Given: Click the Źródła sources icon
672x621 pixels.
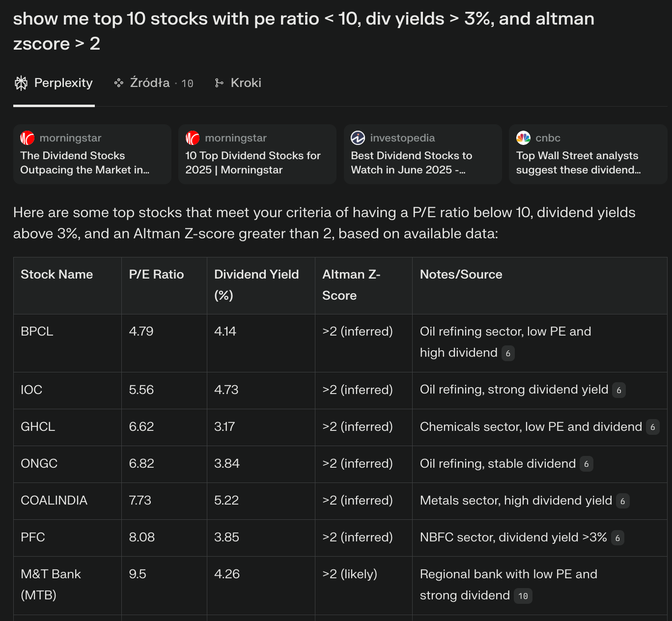Looking at the screenshot, I should [x=118, y=83].
